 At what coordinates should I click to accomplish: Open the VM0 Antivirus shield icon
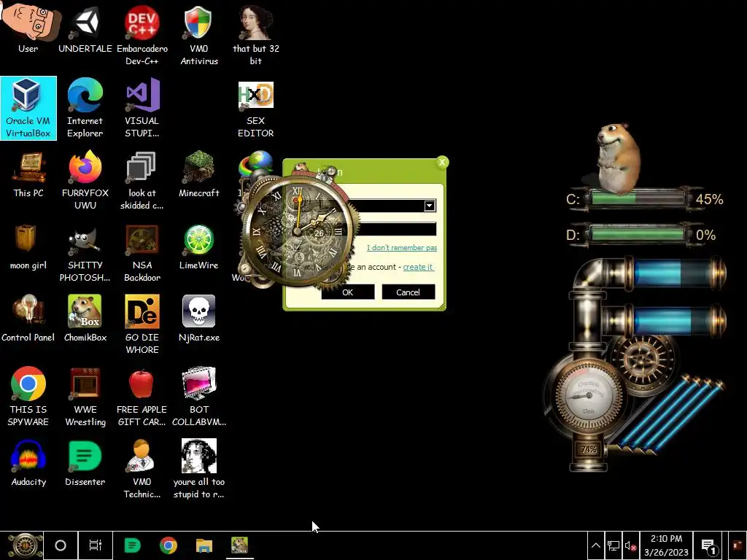pyautogui.click(x=199, y=35)
